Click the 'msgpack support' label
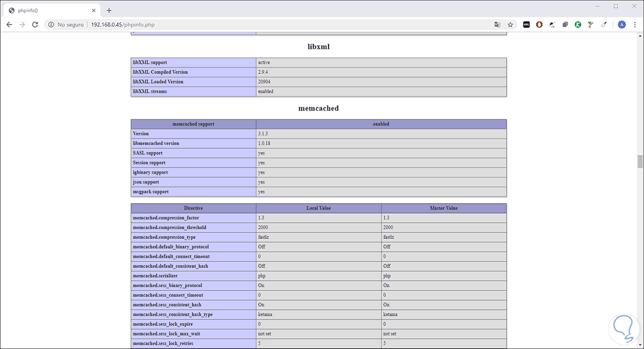Image resolution: width=644 pixels, height=349 pixels. (151, 192)
